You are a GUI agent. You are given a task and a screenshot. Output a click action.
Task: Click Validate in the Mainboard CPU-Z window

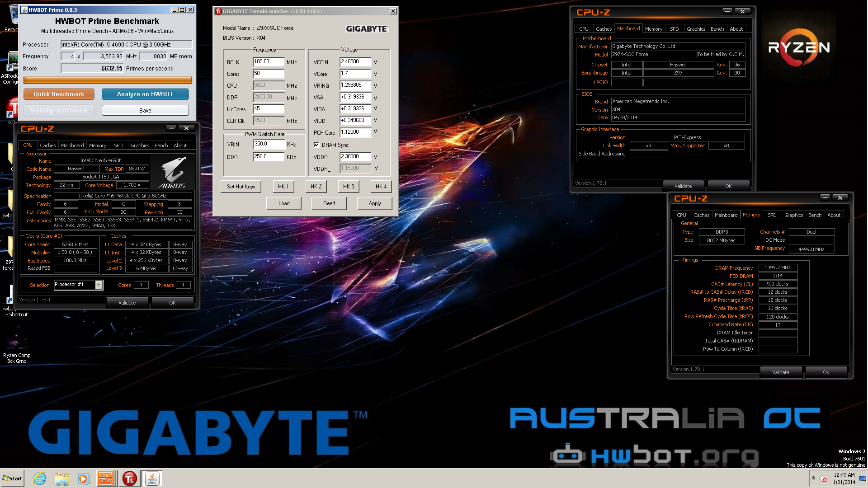click(x=683, y=186)
